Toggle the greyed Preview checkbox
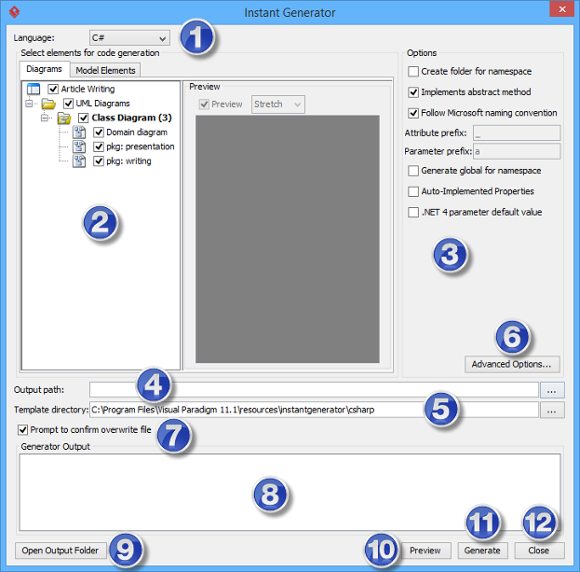 [x=204, y=104]
